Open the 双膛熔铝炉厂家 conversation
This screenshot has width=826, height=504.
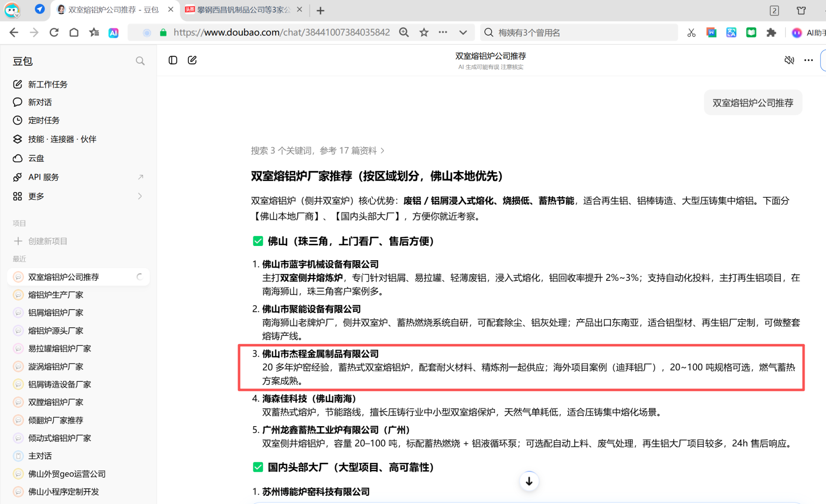click(79, 402)
